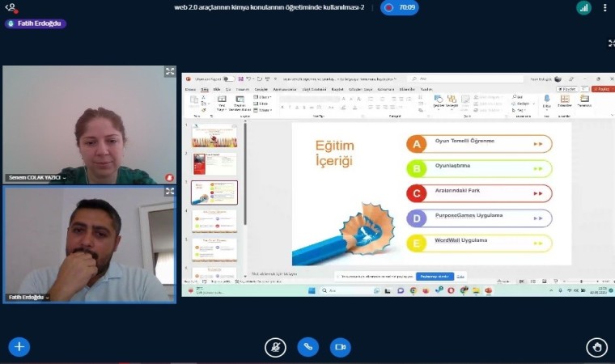Open the users list icon at top-left
Image resolution: width=615 pixels, height=364 pixels.
click(x=11, y=7)
